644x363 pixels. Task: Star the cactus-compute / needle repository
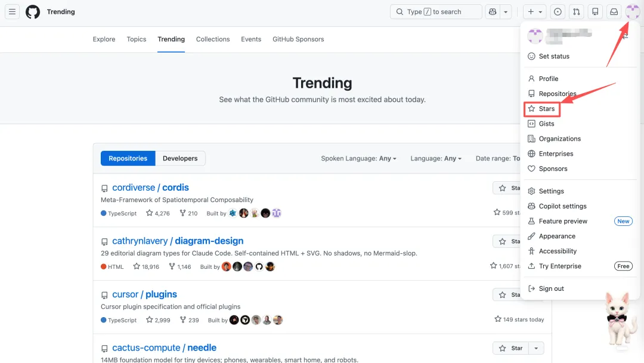click(x=510, y=348)
